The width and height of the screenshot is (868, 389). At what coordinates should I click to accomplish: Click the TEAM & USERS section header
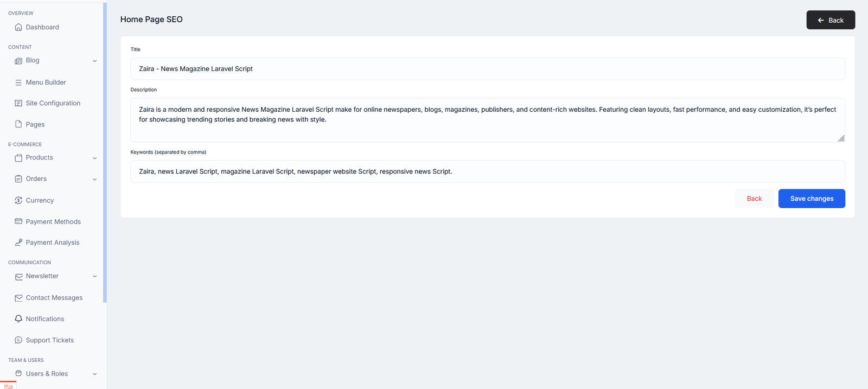point(26,360)
